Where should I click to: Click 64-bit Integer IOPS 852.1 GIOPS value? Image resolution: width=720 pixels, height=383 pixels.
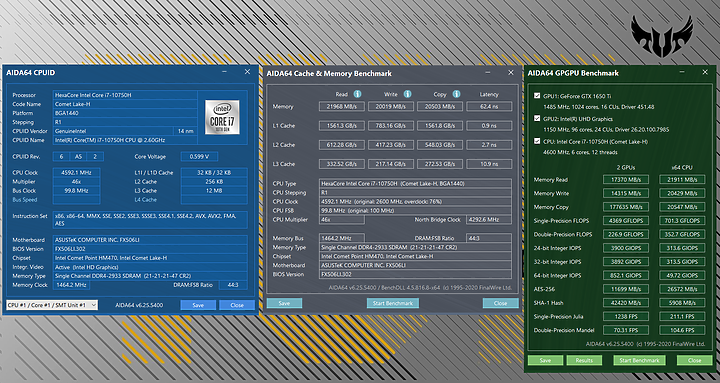[x=625, y=276]
